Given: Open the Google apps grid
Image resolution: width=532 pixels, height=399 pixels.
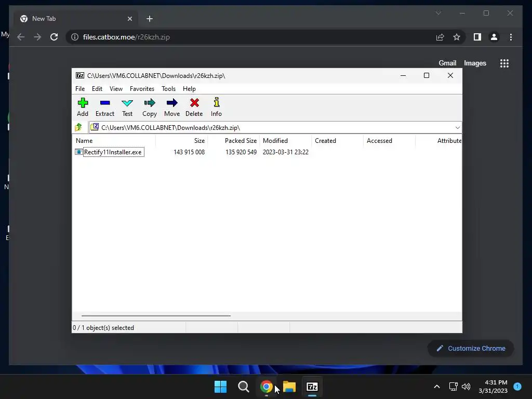Looking at the screenshot, I should (504, 63).
